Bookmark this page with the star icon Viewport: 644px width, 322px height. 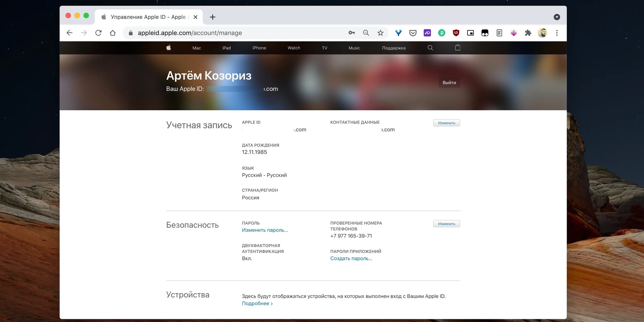(380, 33)
